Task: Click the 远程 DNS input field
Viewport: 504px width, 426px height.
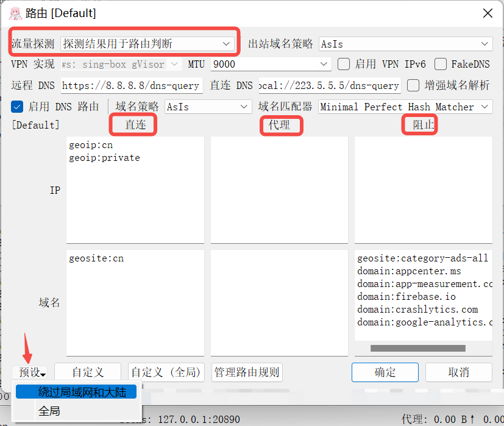Action: [132, 86]
